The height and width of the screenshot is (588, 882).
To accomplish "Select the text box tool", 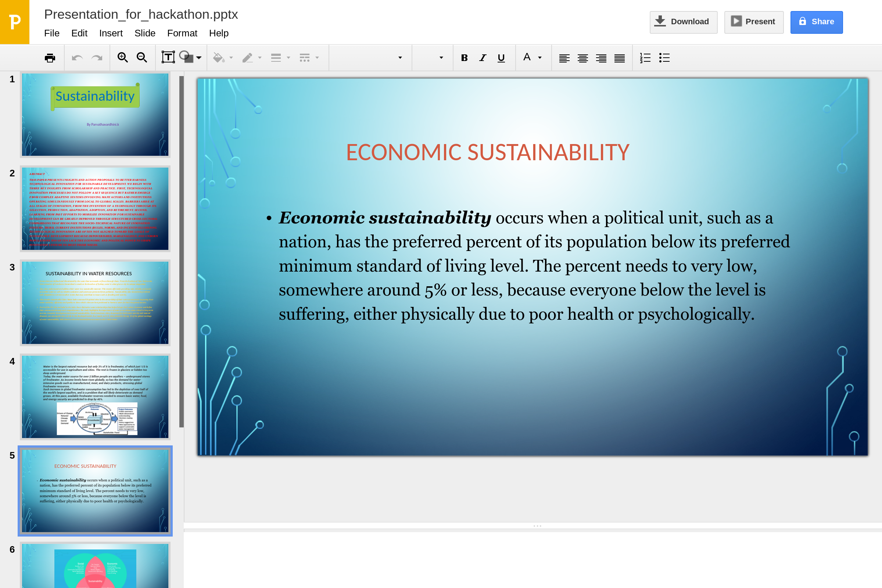I will coord(168,58).
